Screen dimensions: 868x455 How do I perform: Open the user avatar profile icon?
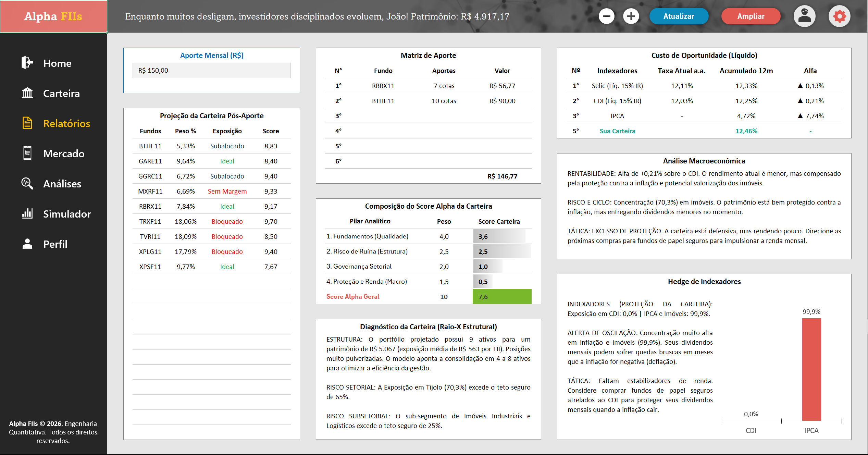[804, 16]
